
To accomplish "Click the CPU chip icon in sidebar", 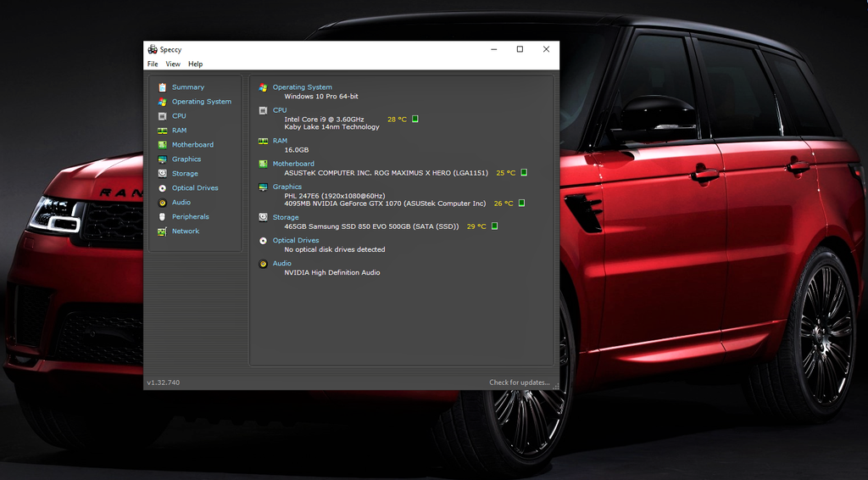I will [162, 115].
